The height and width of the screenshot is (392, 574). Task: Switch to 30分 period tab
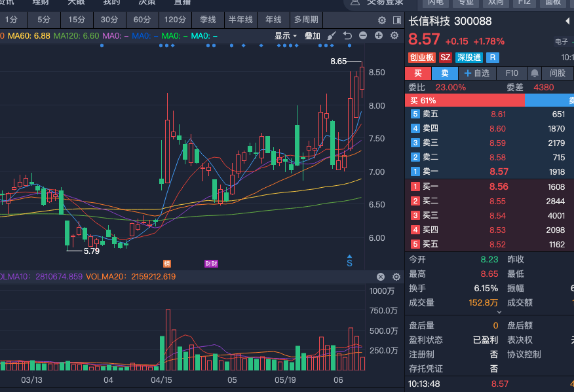pyautogui.click(x=109, y=20)
